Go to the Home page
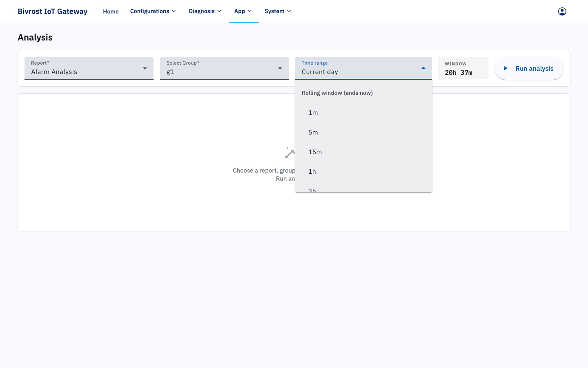 click(x=111, y=11)
